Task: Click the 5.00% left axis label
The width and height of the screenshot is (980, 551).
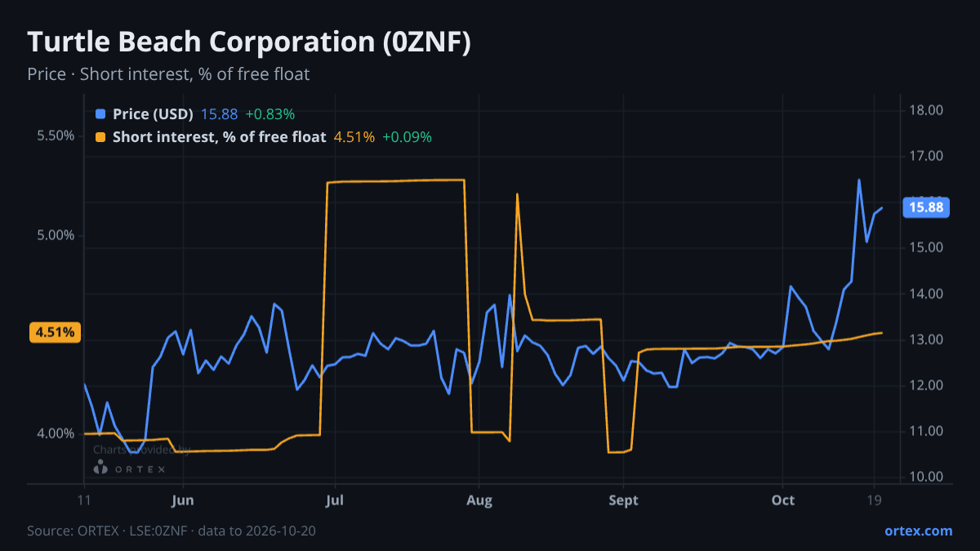Action: tap(56, 236)
